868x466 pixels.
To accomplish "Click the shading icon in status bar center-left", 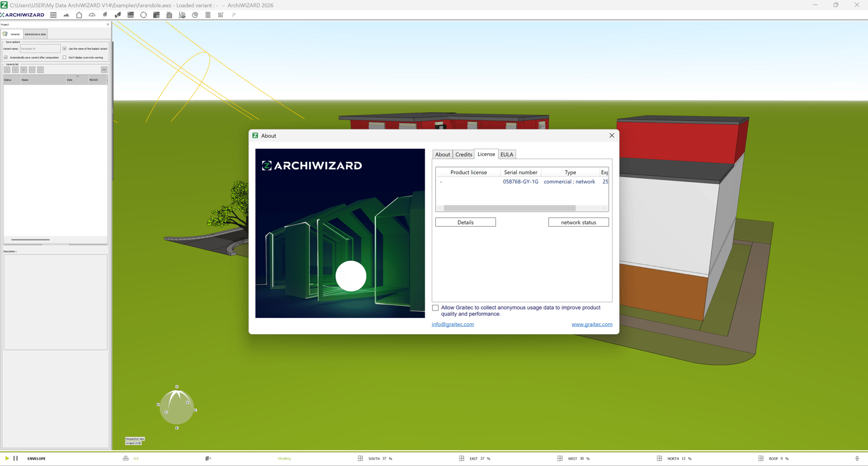I will coord(208,458).
